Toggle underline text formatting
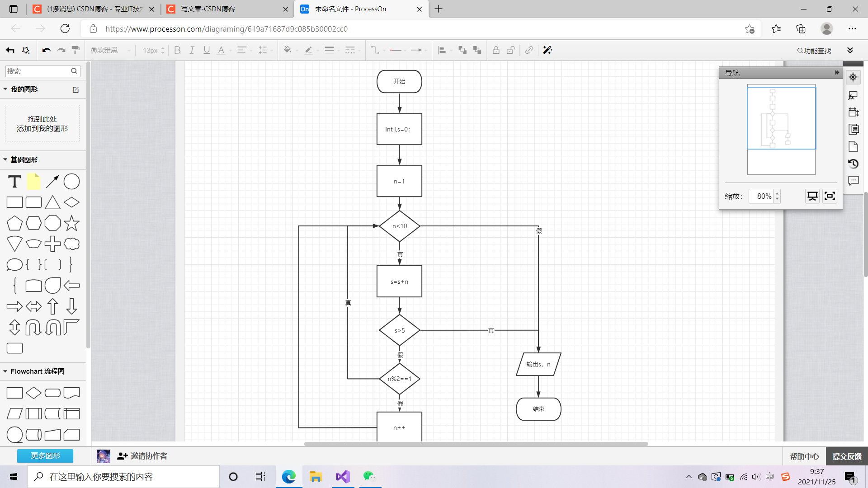Viewport: 868px width, 488px height. pos(207,50)
